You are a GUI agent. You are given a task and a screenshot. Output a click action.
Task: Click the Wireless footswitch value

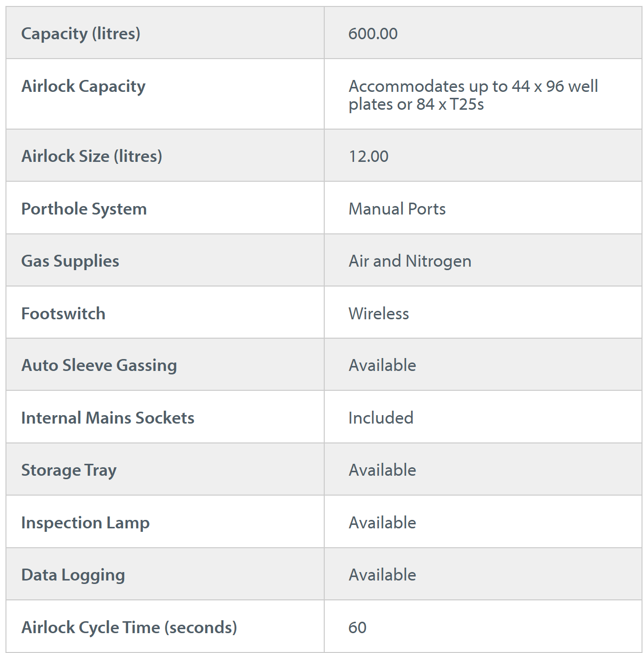[x=379, y=314]
